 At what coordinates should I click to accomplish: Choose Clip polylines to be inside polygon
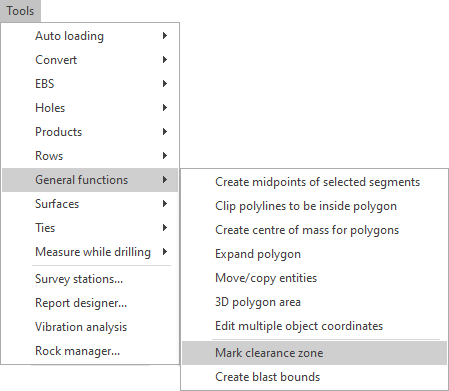314,206
